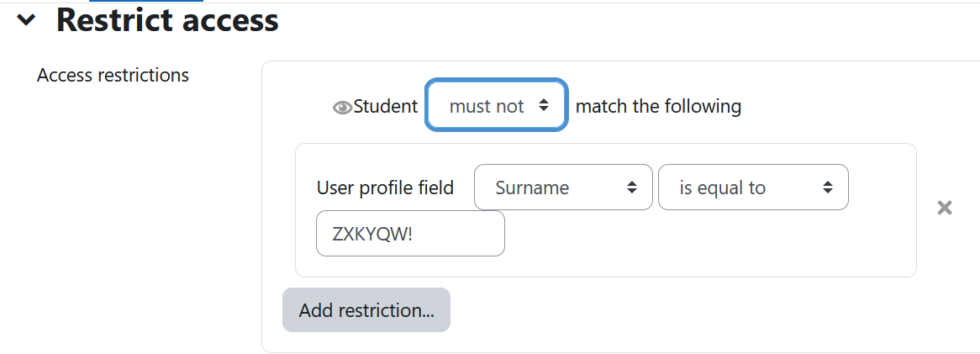Click the Restrict access heading
The image size is (980, 354).
167,20
